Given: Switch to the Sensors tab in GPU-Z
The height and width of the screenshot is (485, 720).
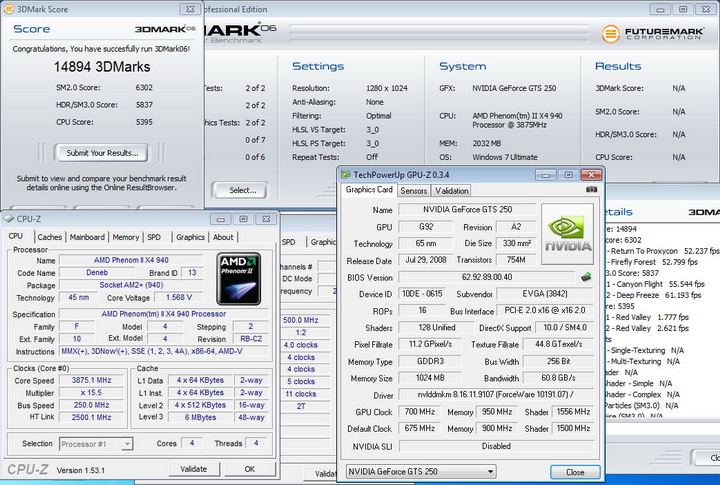Looking at the screenshot, I should coord(414,190).
